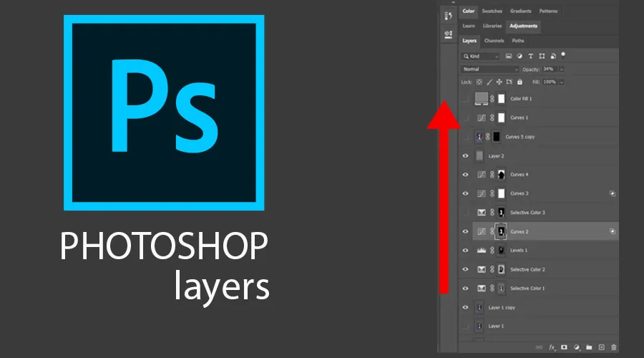Click the Curves adjustment icon on Curves 1
This screenshot has width=644, height=358.
(x=482, y=118)
